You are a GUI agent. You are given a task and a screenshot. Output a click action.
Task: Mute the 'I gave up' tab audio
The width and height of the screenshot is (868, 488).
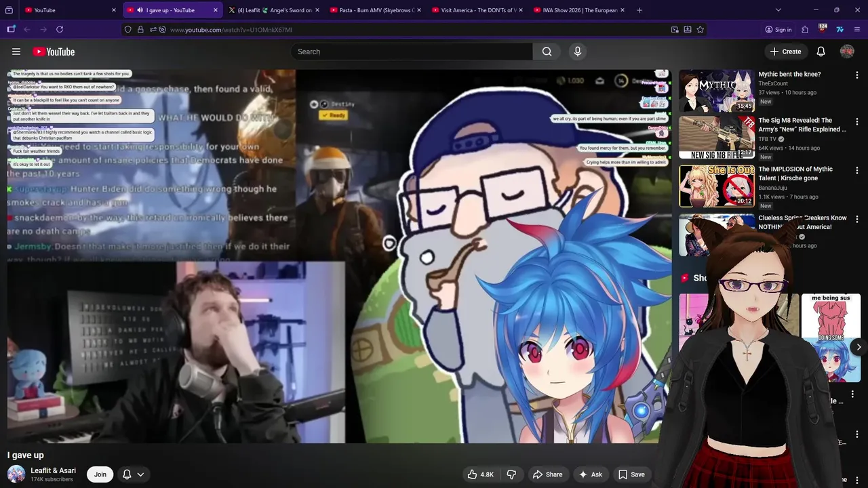(140, 10)
